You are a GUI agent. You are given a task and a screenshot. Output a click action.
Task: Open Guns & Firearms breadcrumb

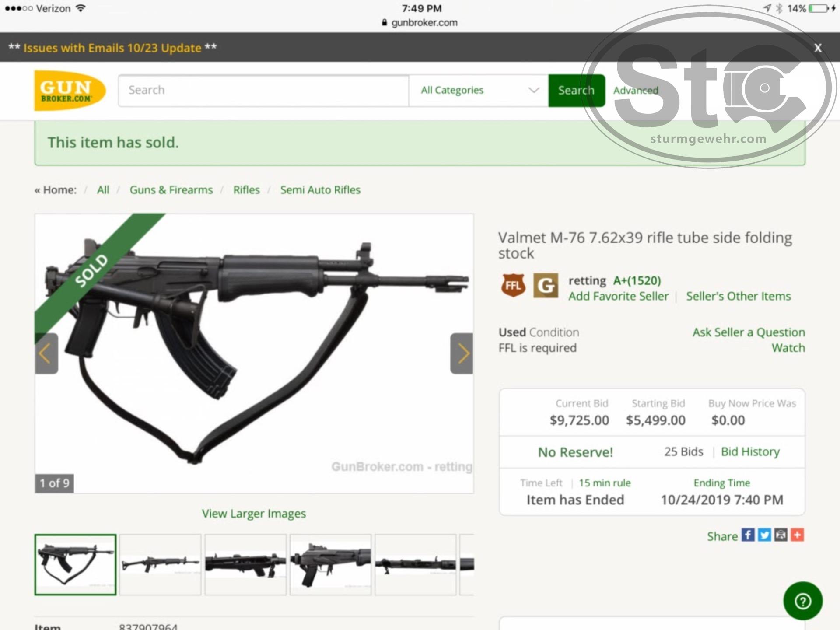[171, 190]
